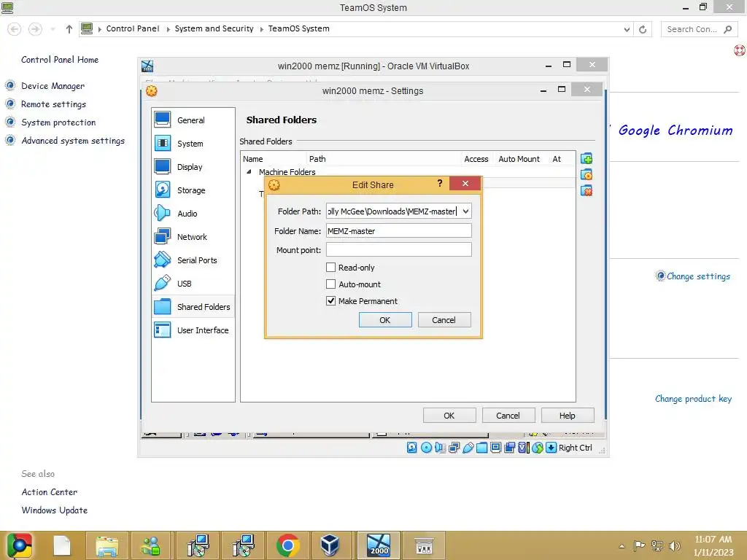Enable the Read-only checkbox
The width and height of the screenshot is (747, 560).
coord(330,267)
